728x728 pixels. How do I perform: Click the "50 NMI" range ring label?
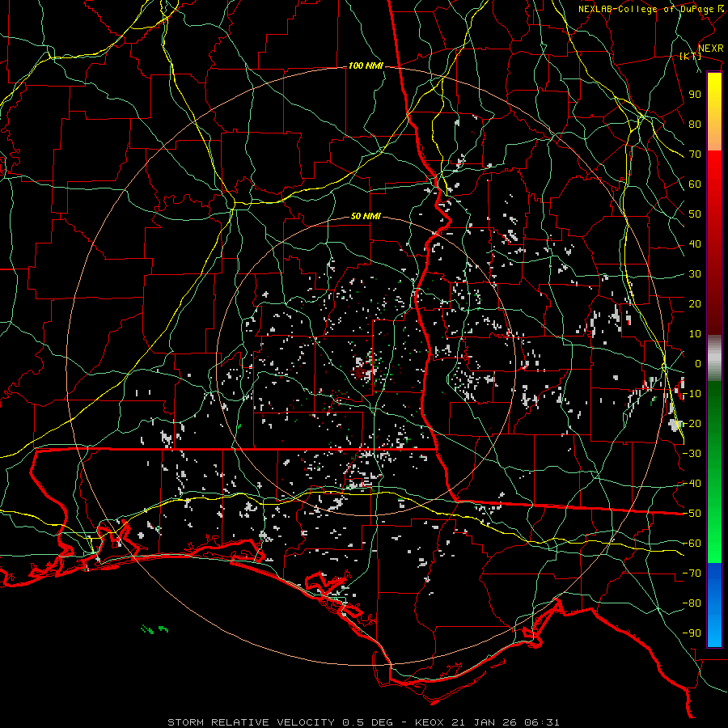[x=366, y=216]
